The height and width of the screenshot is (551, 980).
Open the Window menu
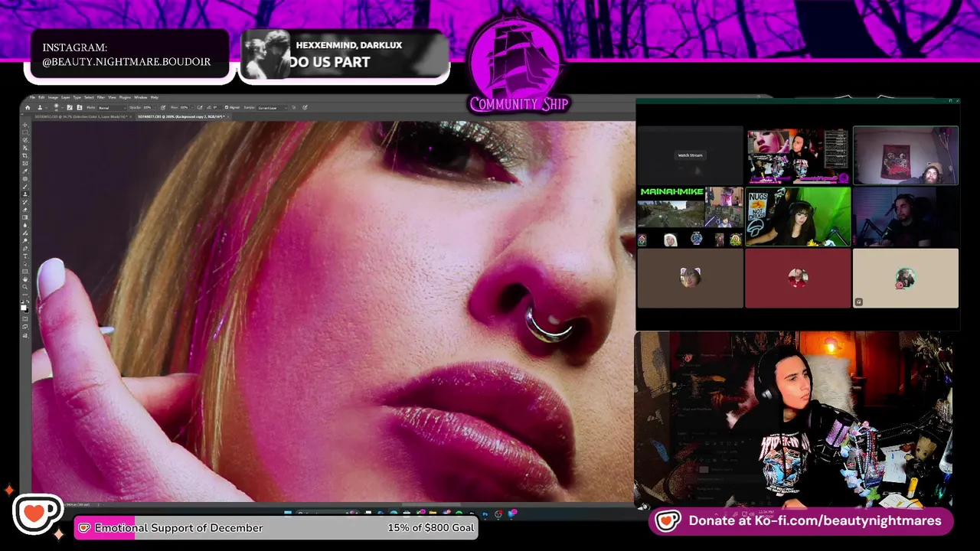coord(140,97)
